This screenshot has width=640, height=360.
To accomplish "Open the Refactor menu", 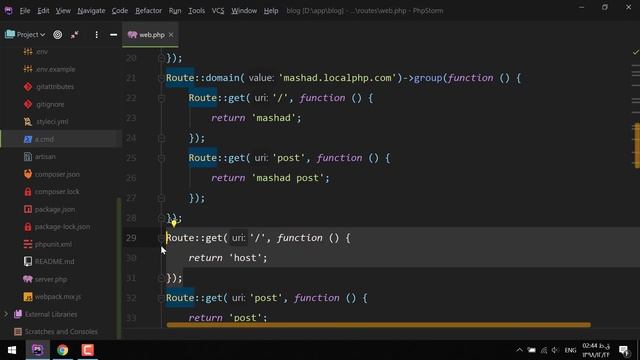I will (x=148, y=11).
